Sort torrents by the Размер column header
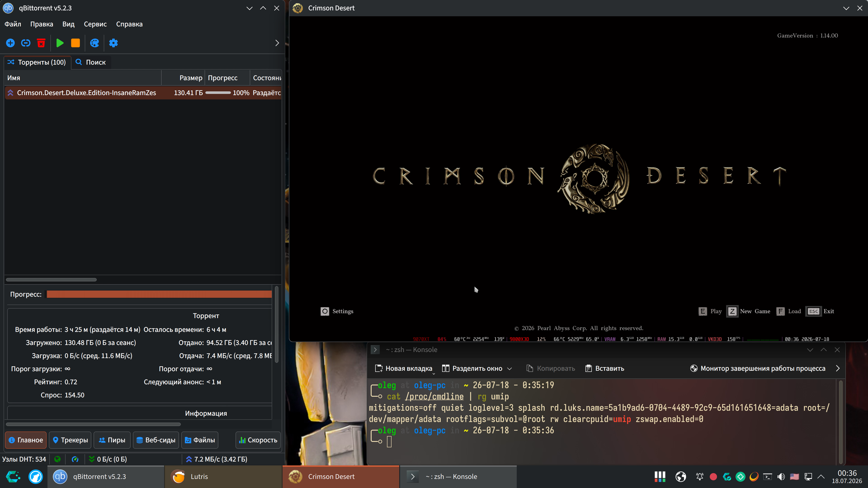 [x=183, y=78]
